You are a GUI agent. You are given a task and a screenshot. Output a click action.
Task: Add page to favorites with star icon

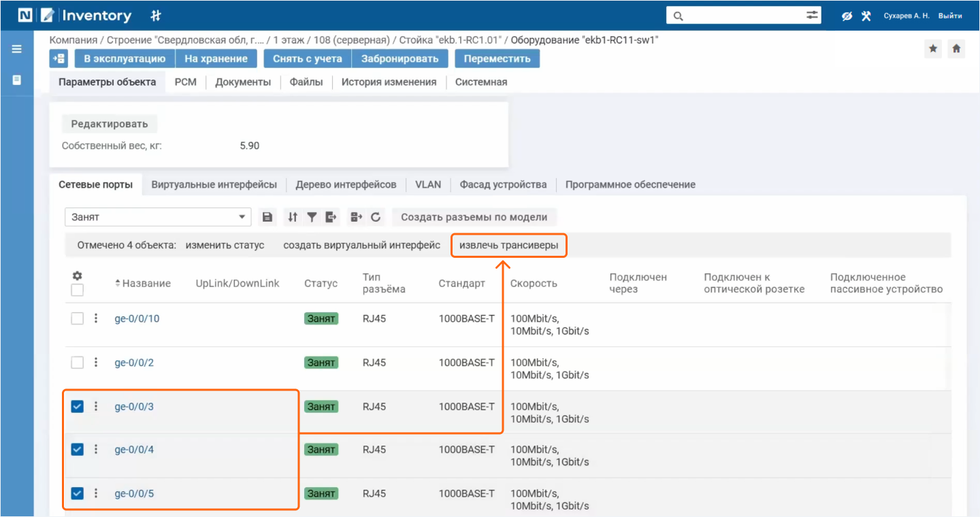tap(933, 48)
